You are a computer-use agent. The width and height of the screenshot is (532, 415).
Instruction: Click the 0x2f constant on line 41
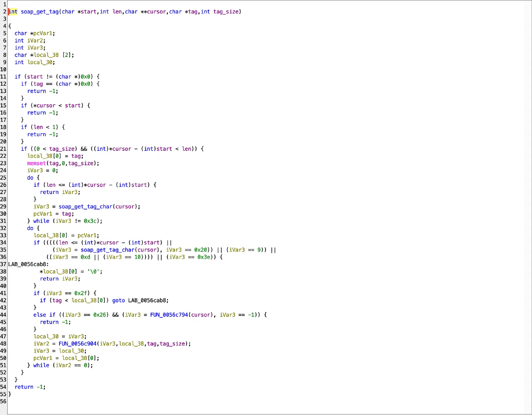click(x=81, y=293)
